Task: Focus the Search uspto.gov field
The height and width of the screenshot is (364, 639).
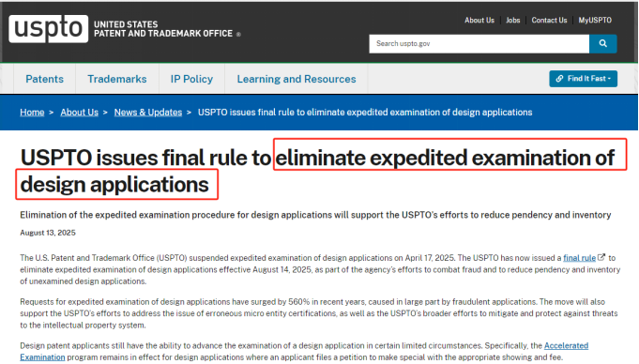Action: 479,43
